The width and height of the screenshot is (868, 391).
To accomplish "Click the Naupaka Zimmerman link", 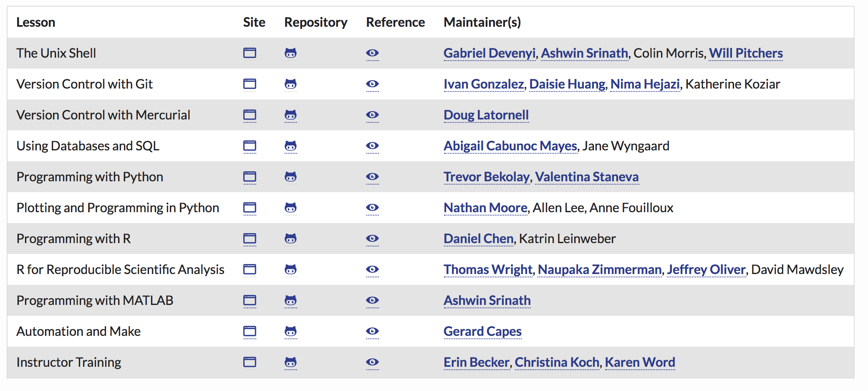I will coord(600,269).
